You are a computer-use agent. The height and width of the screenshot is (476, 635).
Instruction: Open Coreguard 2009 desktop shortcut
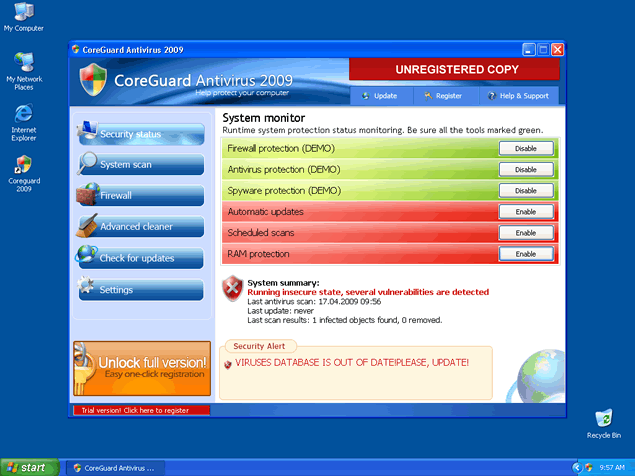[x=23, y=164]
